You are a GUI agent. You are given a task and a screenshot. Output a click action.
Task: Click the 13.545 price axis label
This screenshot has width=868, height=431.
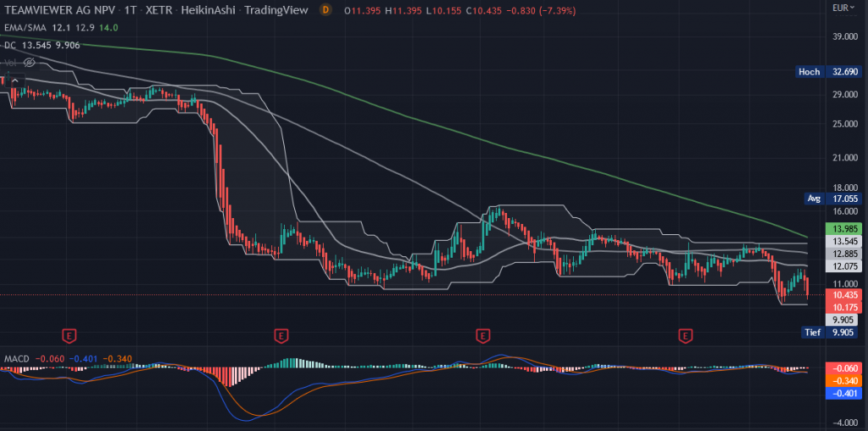(844, 241)
